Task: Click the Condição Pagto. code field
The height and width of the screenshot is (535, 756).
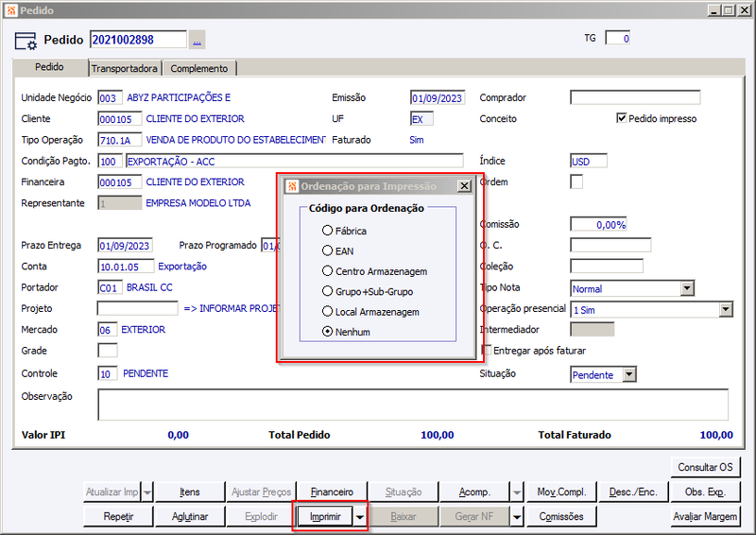Action: tap(110, 161)
